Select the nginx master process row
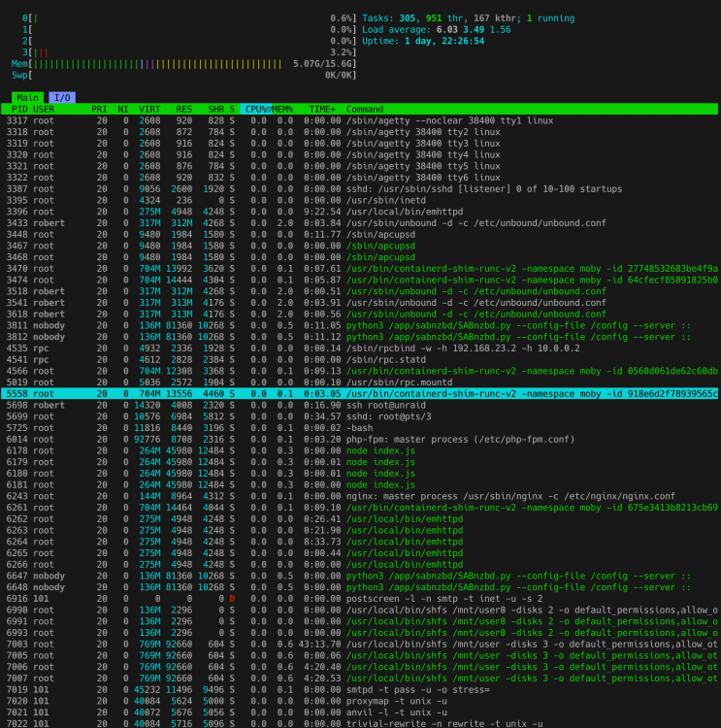 pyautogui.click(x=359, y=496)
